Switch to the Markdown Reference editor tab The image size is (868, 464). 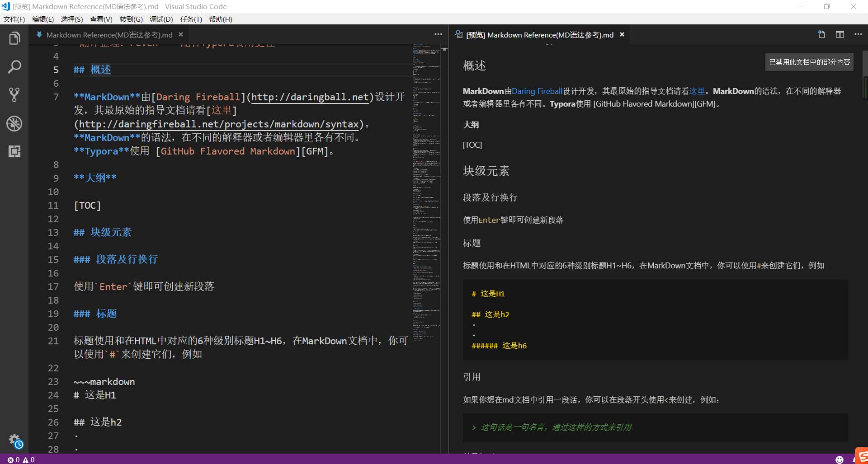click(108, 34)
